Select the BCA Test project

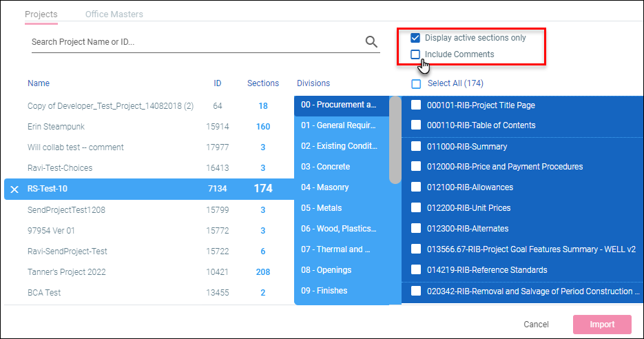pos(44,293)
